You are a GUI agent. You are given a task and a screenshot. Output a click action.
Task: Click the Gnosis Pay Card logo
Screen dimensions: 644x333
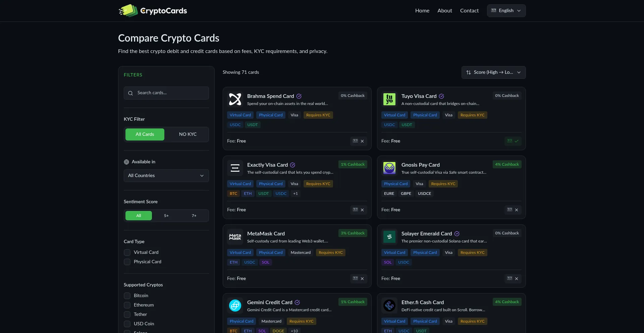389,168
